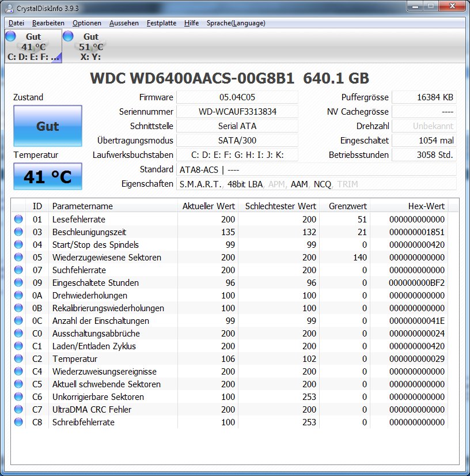Click hex value 00000000041E
Viewport: 470px width, 476px height.
point(416,320)
